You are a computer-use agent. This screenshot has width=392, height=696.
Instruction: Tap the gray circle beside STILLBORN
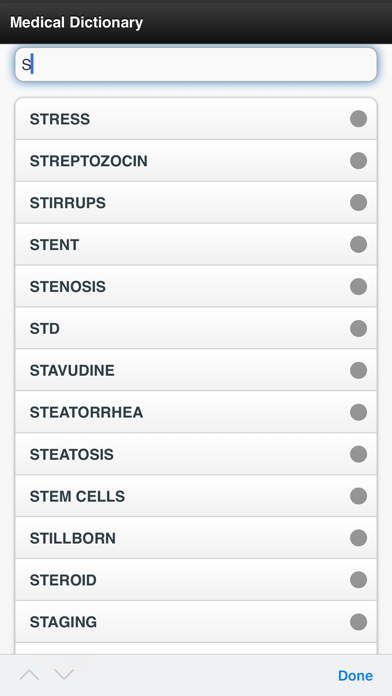358,538
